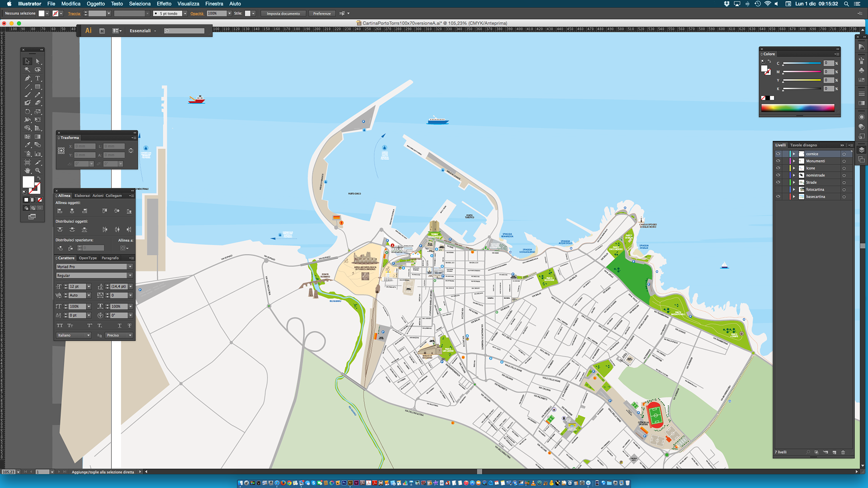The width and height of the screenshot is (868, 488).
Task: Click the Imposta documento button
Action: [x=283, y=14]
